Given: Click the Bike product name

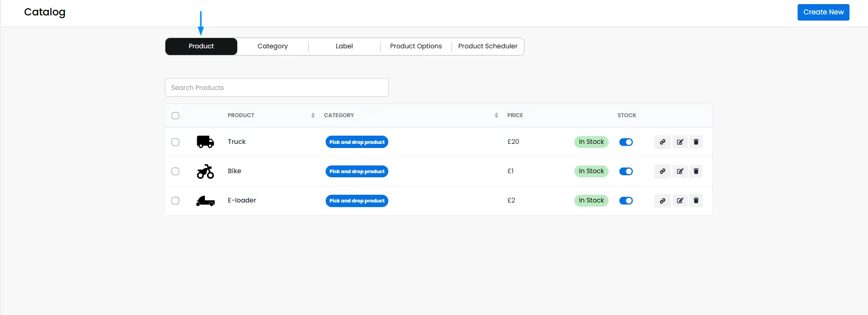Looking at the screenshot, I should [x=234, y=171].
